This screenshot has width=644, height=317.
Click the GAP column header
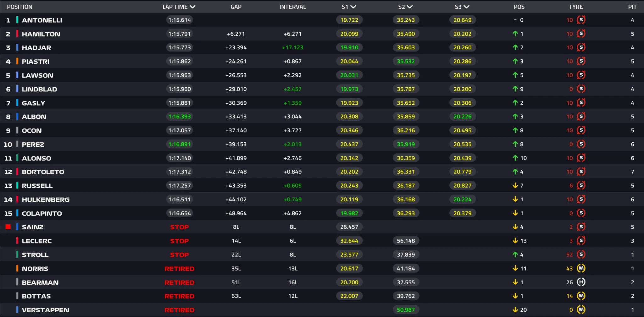coord(236,7)
